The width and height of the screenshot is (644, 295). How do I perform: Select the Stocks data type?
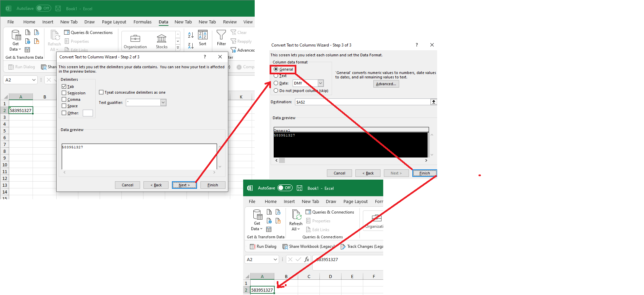click(x=162, y=42)
